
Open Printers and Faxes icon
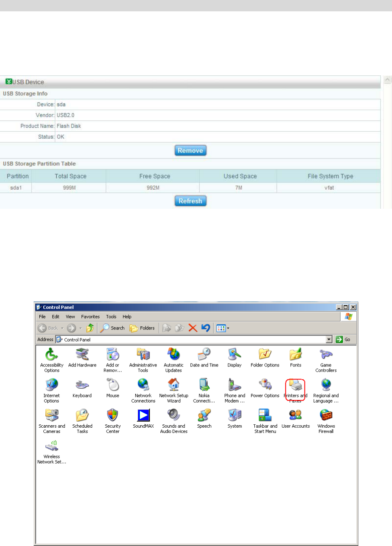pos(295,390)
